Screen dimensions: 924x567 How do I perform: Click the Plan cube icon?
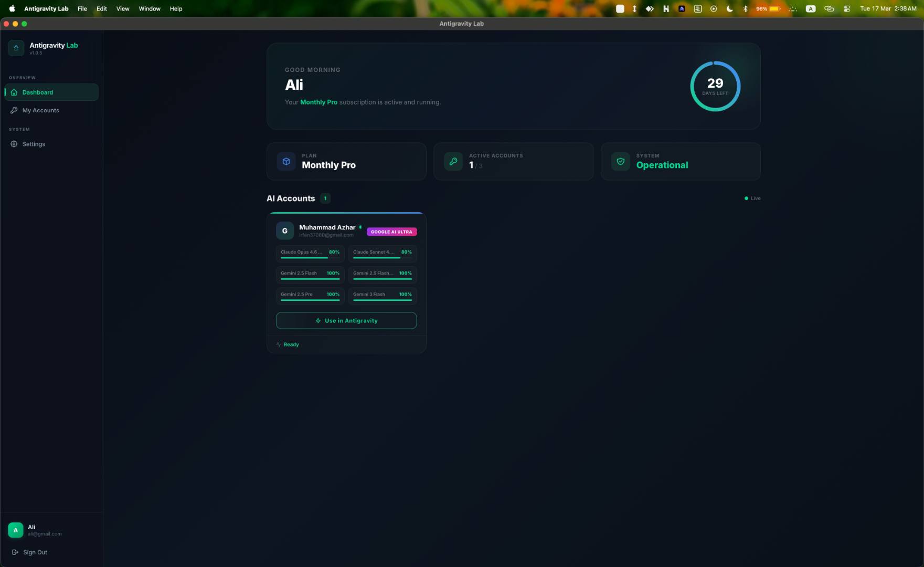click(x=286, y=161)
